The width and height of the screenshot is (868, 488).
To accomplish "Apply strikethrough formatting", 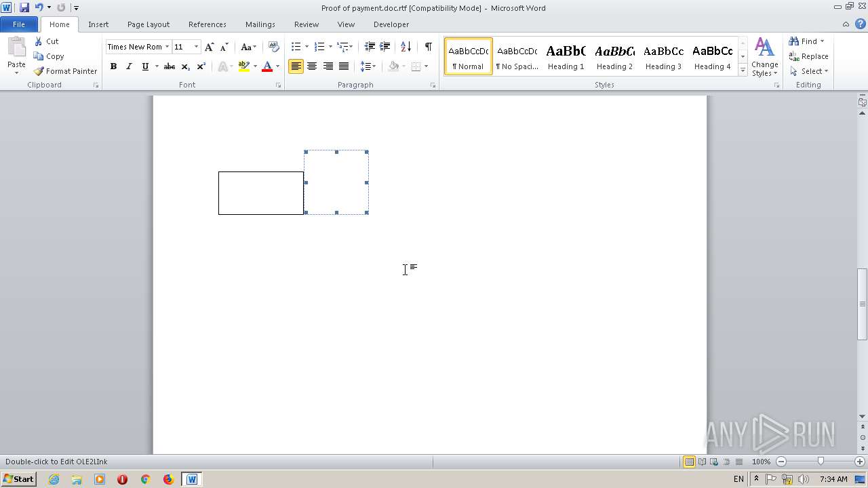I will tap(170, 66).
